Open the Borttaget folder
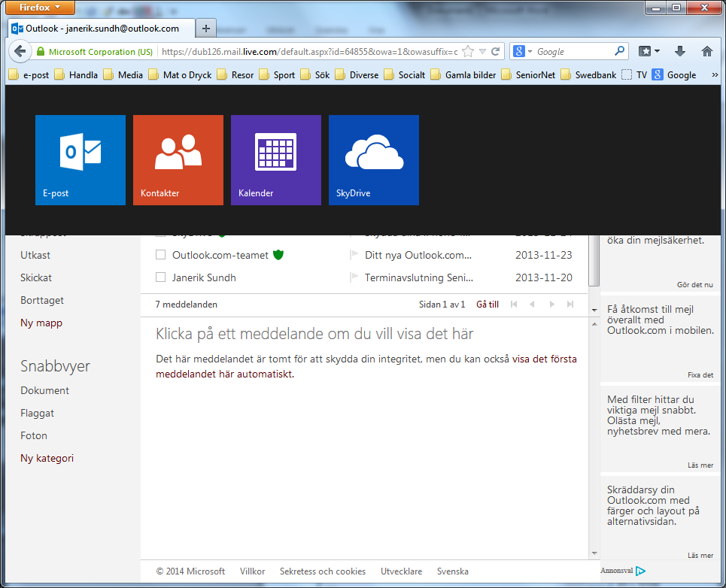726x588 pixels. (42, 300)
